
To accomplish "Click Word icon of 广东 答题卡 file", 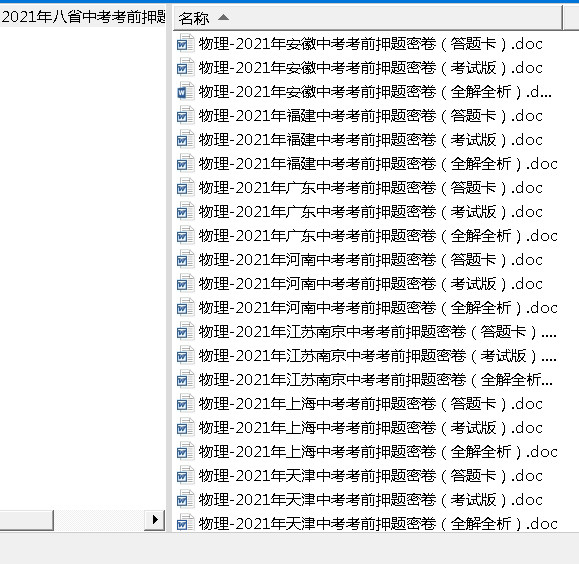I will [185, 187].
